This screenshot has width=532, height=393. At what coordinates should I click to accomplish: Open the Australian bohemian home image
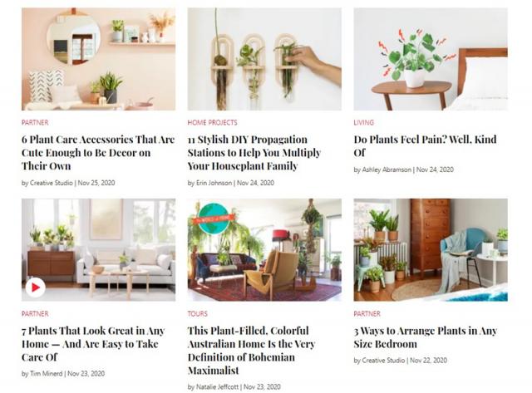point(264,250)
